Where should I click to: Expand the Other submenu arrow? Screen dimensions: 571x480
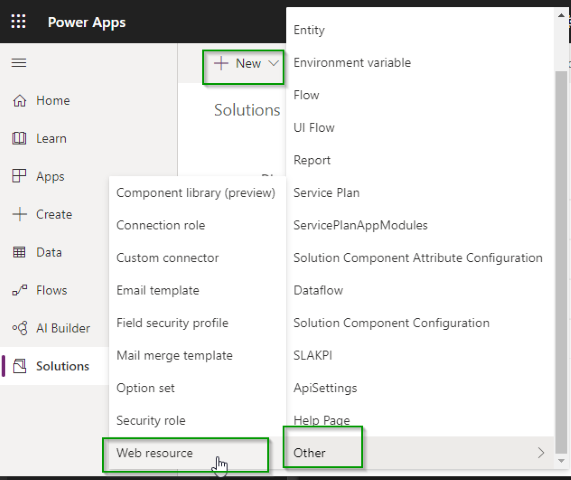point(541,453)
